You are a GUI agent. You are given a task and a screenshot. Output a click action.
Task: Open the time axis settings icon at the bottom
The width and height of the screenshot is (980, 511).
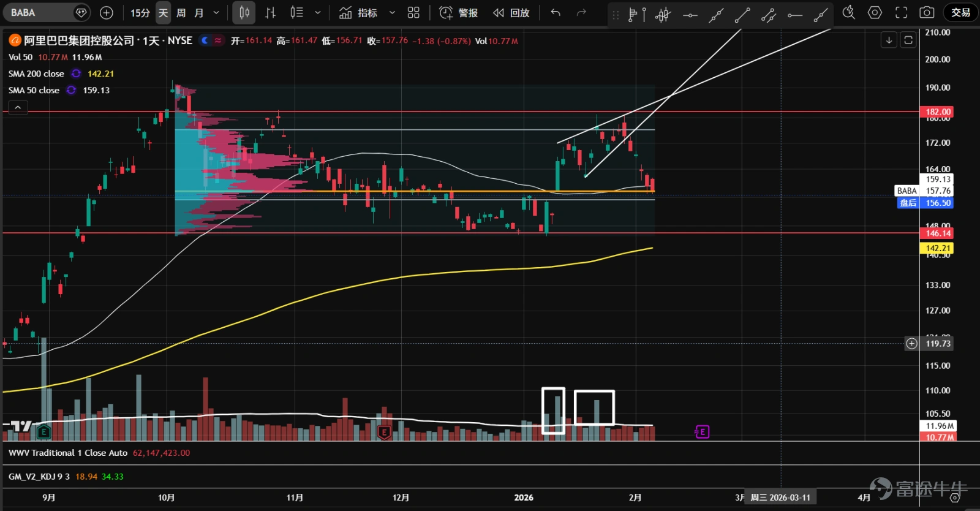tap(954, 498)
